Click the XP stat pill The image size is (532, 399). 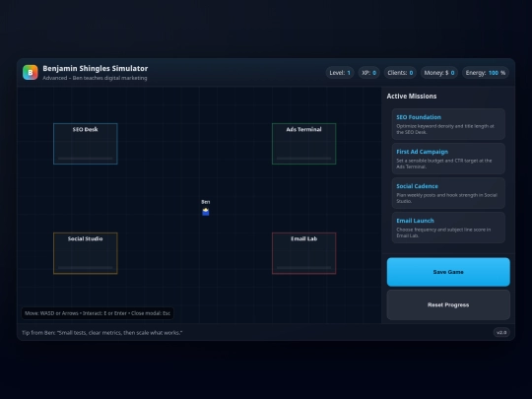pos(369,73)
